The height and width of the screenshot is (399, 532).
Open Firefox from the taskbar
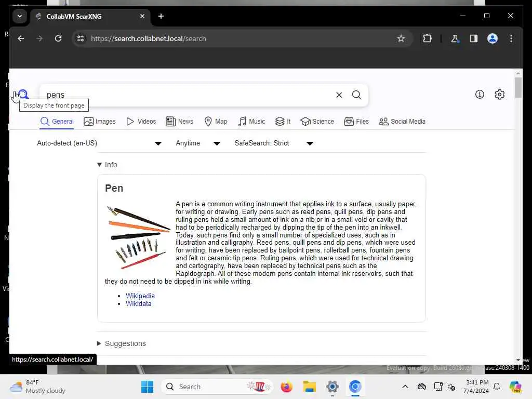(287, 387)
